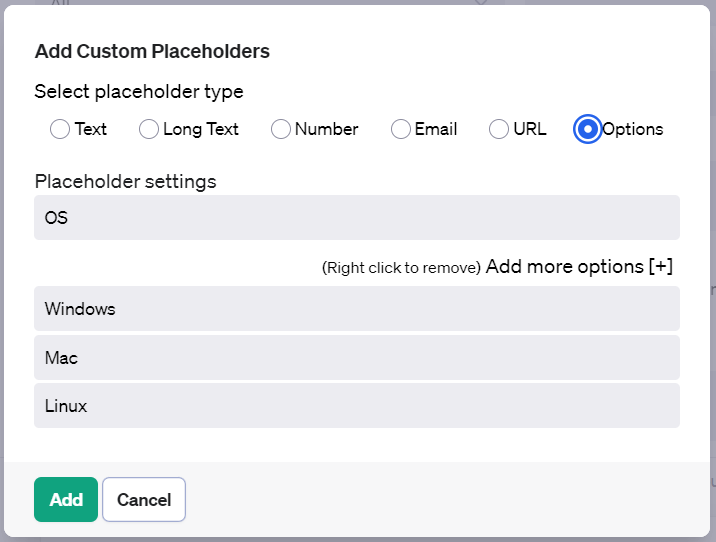Viewport: 716px width, 542px height.
Task: Pick the Email radio button
Action: coord(400,129)
